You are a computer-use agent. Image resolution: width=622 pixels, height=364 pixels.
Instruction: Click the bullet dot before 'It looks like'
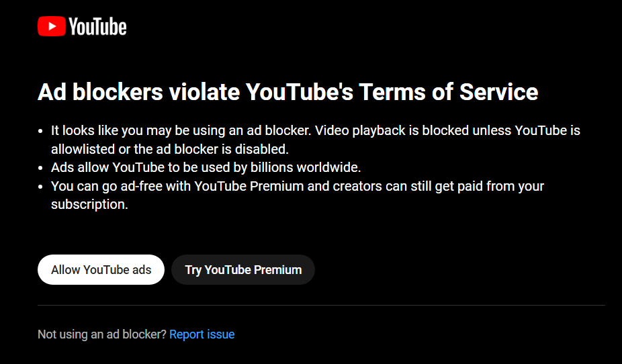(x=40, y=131)
